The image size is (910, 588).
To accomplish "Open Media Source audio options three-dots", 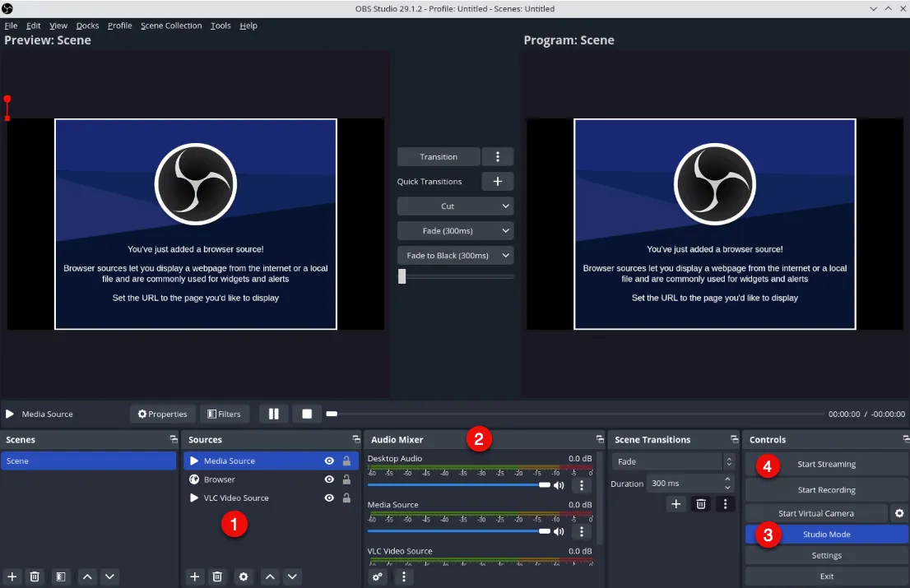I will coord(582,532).
